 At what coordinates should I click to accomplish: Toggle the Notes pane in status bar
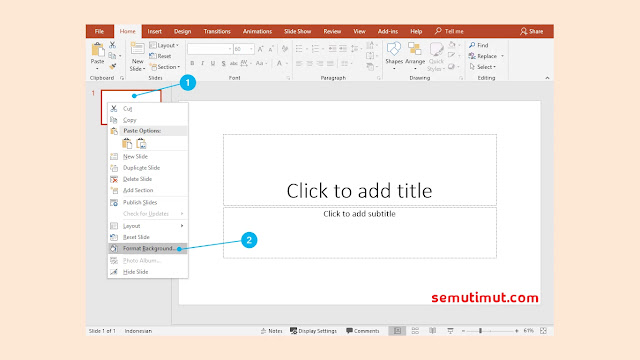271,331
